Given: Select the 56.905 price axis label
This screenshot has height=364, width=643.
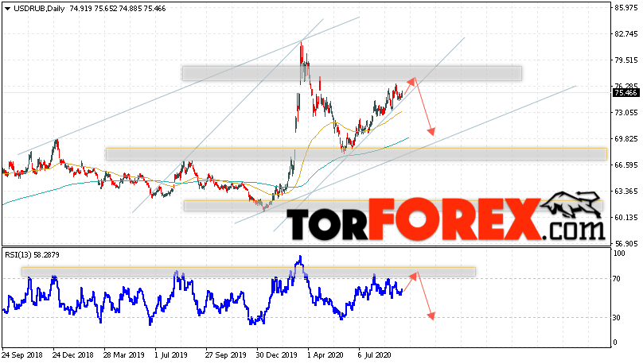Looking at the screenshot, I should pyautogui.click(x=626, y=244).
